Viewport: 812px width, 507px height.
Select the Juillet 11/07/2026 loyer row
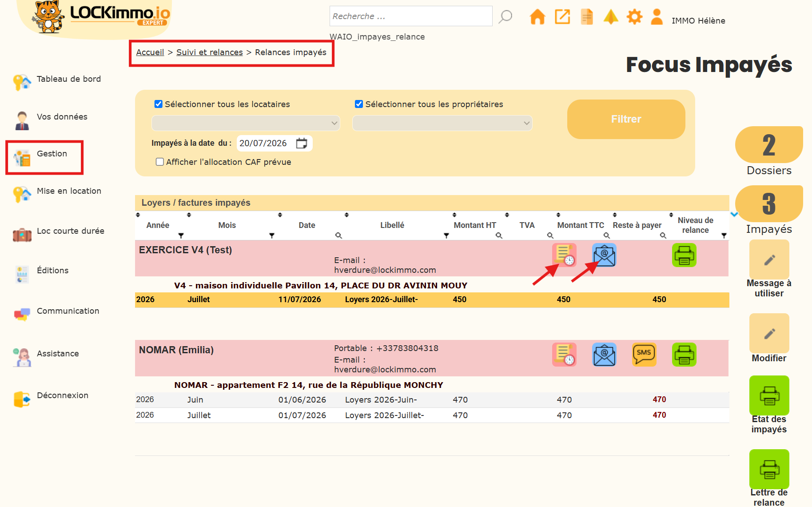(432, 299)
